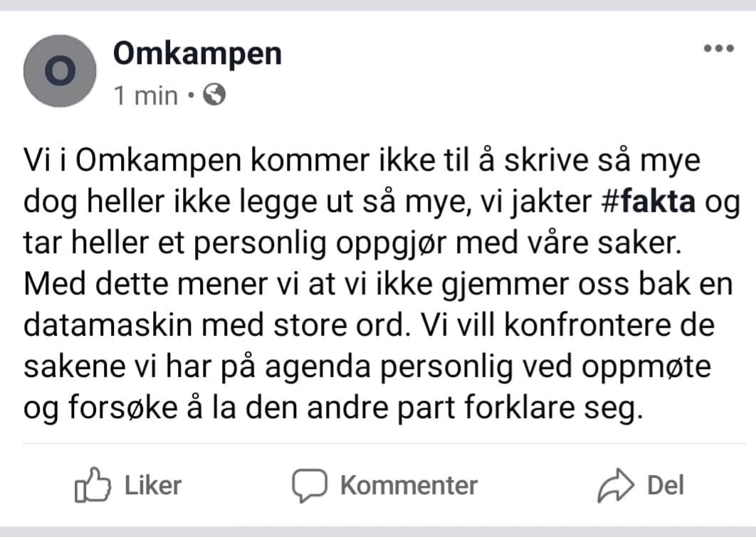Viewport: 756px width, 537px height.
Task: Click the divider line above the action buttons
Action: pos(384,444)
